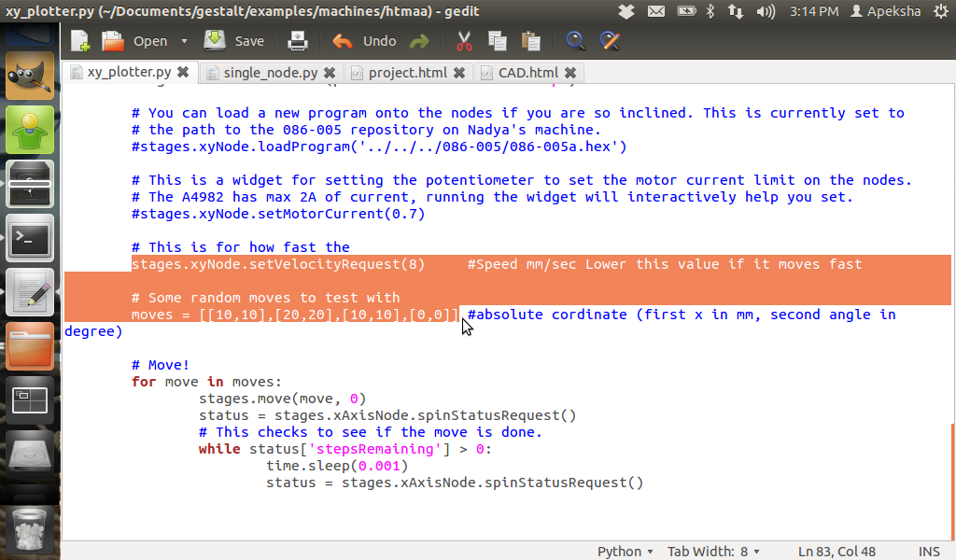Switch to the project.html tab
The height and width of the screenshot is (560, 956).
407,73
